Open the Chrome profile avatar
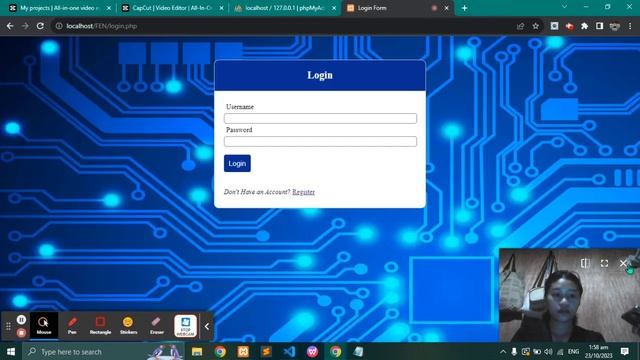 tap(615, 26)
